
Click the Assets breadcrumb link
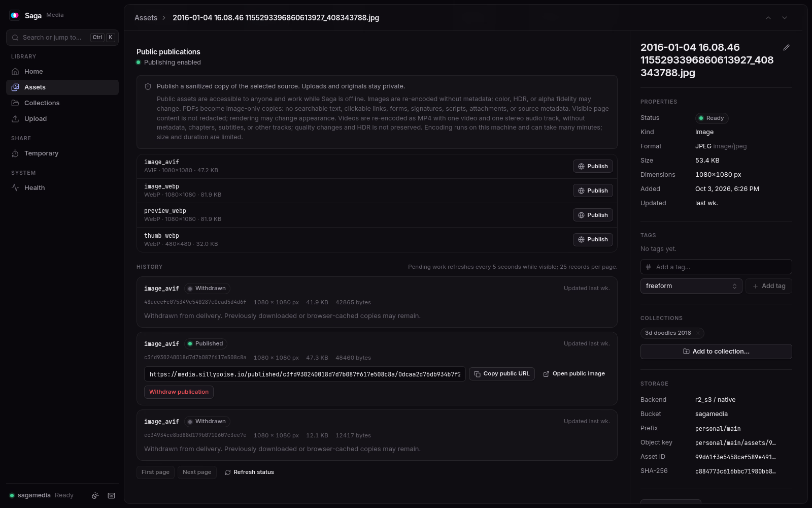[x=146, y=18]
